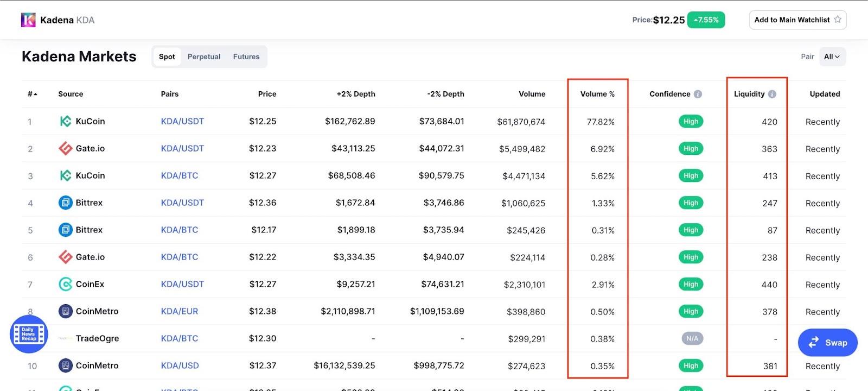Screen dimensions: 868x391
Task: Click the $12.36 price cell
Action: coord(263,203)
